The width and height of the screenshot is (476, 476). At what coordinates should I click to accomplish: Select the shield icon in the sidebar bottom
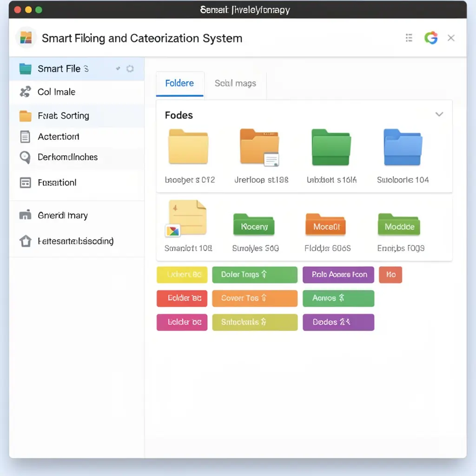pos(25,241)
